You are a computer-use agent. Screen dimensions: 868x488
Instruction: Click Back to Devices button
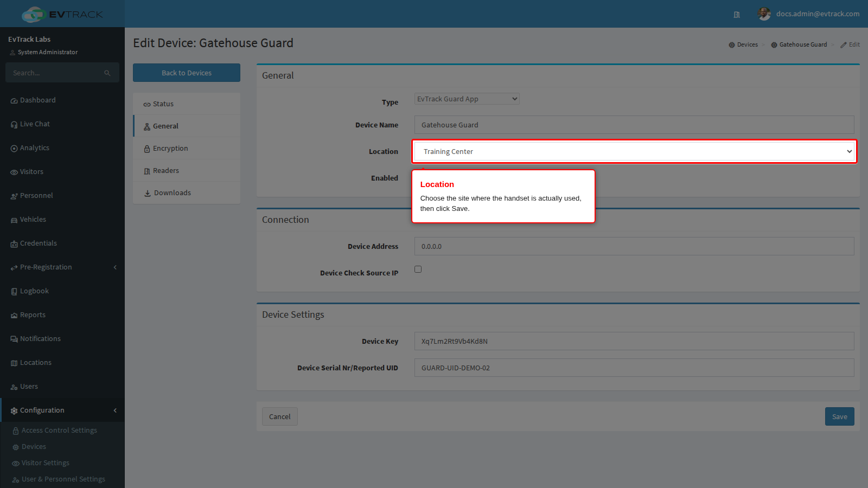187,73
